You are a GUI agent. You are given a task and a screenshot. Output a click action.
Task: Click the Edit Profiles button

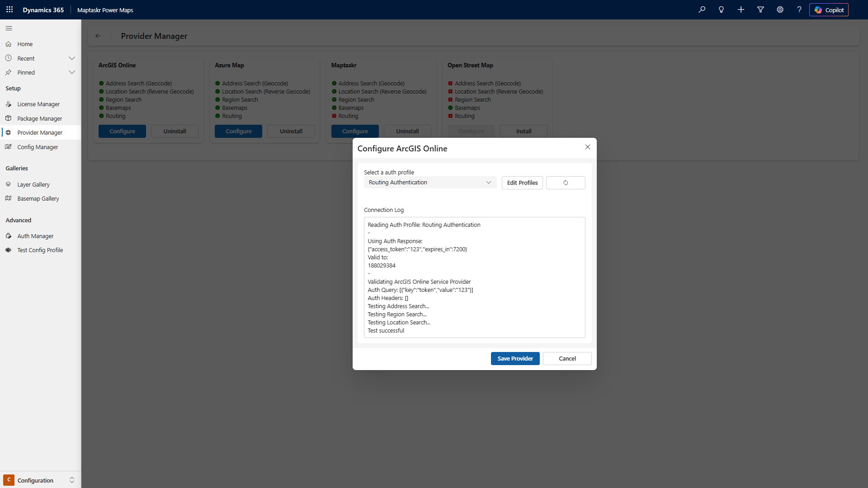[x=522, y=183]
